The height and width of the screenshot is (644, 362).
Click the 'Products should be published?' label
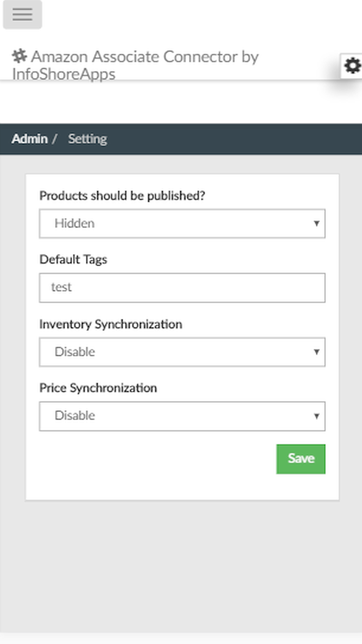122,196
